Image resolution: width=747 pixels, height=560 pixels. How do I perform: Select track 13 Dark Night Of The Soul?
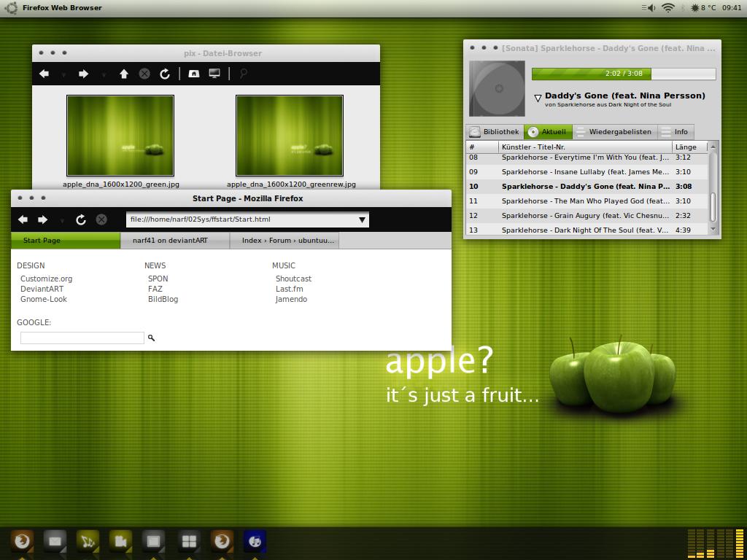coord(587,230)
